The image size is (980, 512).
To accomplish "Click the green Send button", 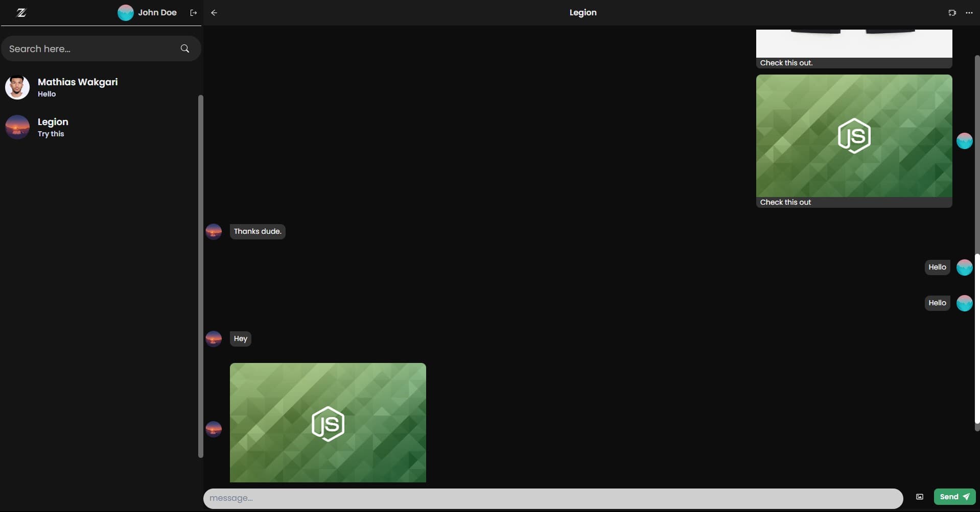I will [x=954, y=497].
